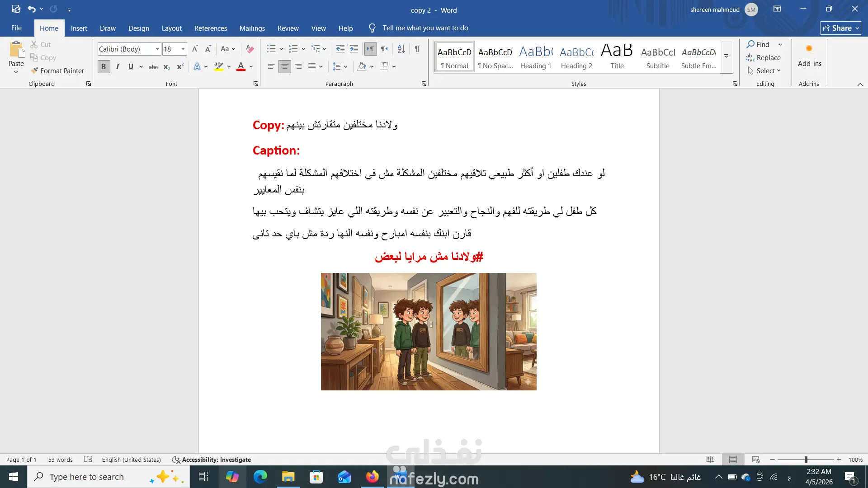Click the Replace button
Image resolution: width=868 pixels, height=488 pixels.
coord(764,57)
